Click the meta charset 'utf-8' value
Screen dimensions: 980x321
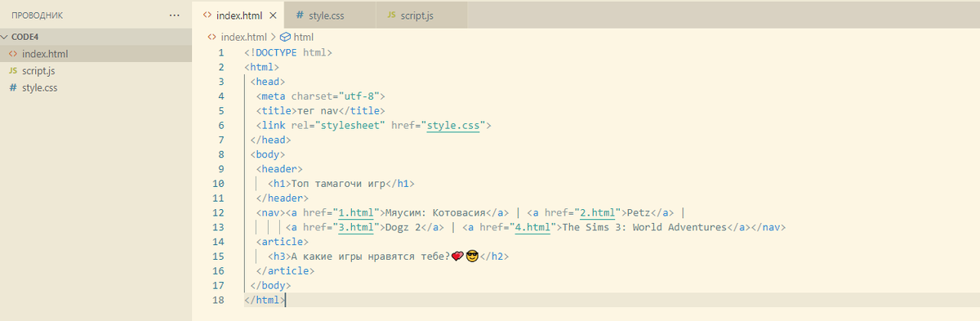pos(358,96)
